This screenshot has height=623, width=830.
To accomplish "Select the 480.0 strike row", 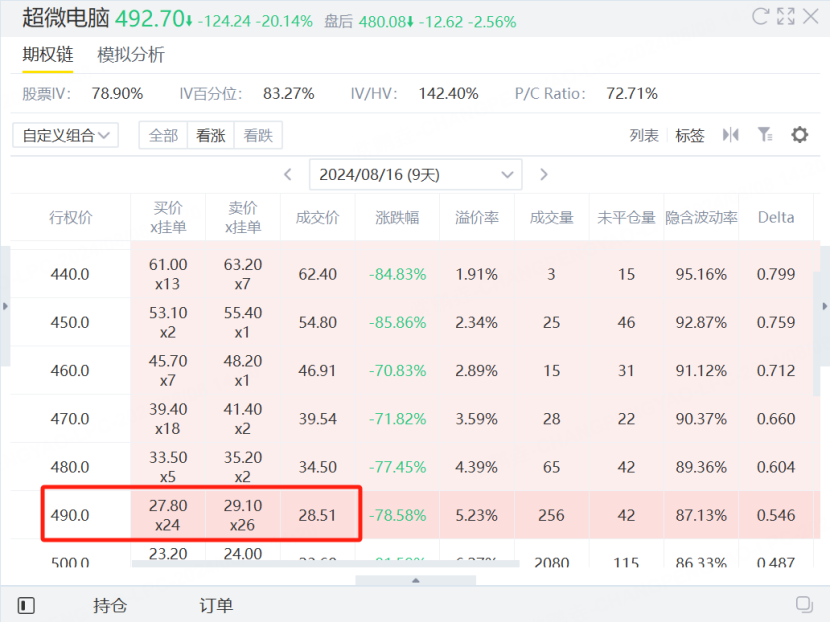I will click(416, 467).
